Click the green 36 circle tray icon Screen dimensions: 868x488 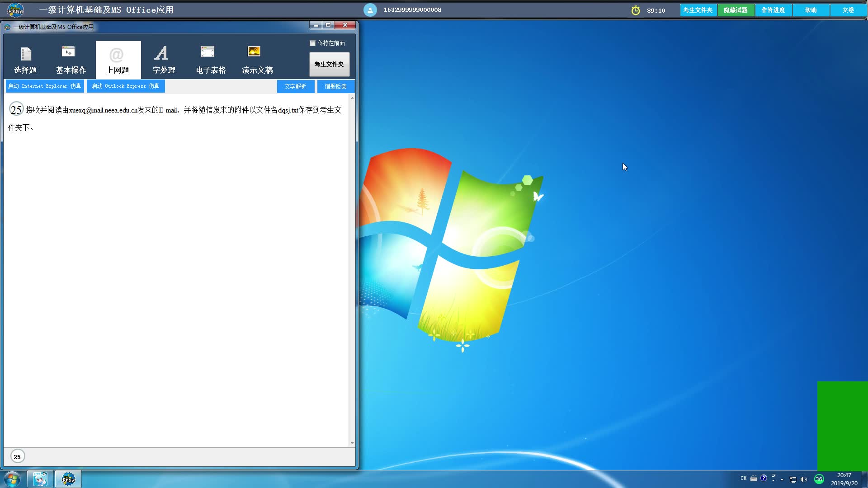pyautogui.click(x=819, y=479)
